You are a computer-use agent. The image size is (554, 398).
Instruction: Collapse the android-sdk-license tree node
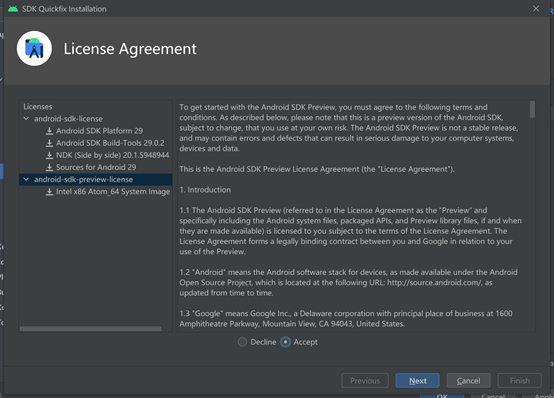(26, 119)
